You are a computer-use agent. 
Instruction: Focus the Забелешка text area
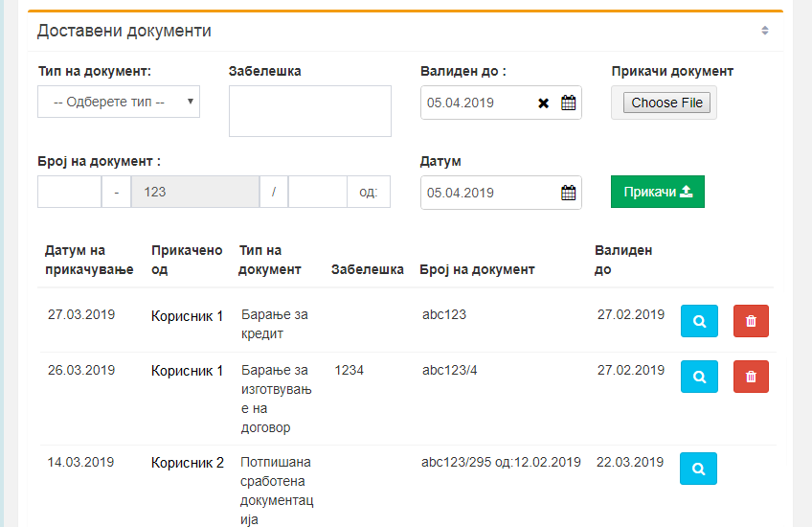(x=310, y=111)
